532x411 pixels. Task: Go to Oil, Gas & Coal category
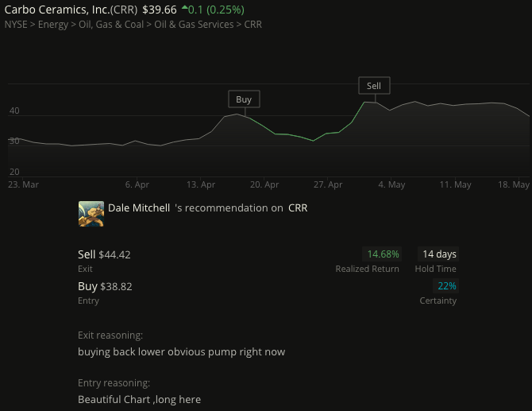tap(111, 25)
